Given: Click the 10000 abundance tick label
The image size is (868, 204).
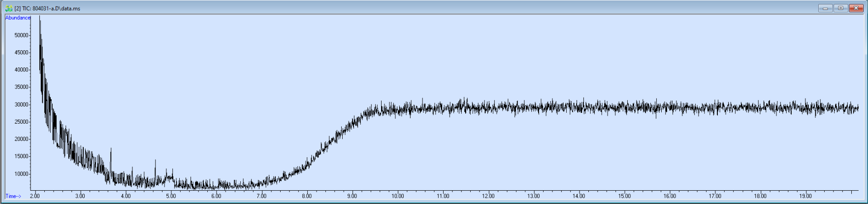Looking at the screenshot, I should click(21, 174).
